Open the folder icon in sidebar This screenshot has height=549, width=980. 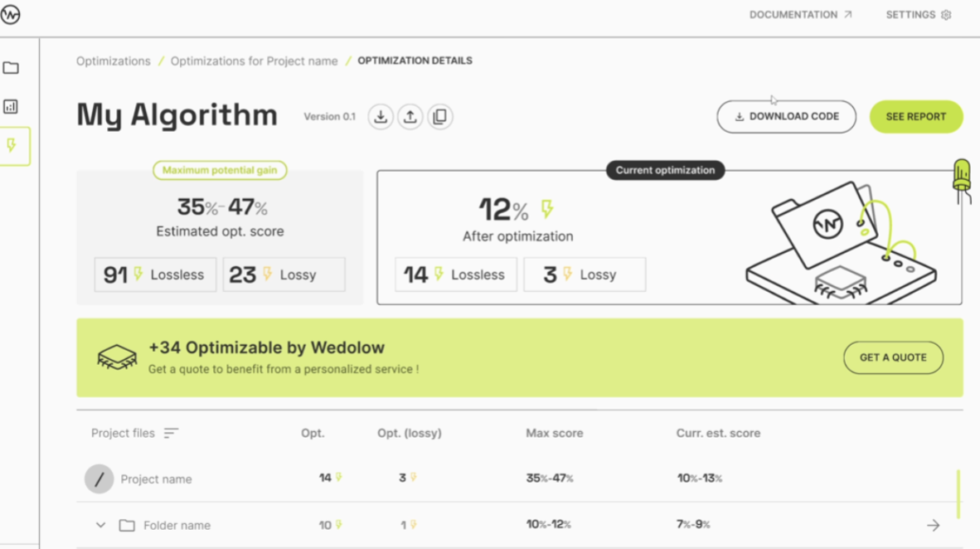pos(11,68)
